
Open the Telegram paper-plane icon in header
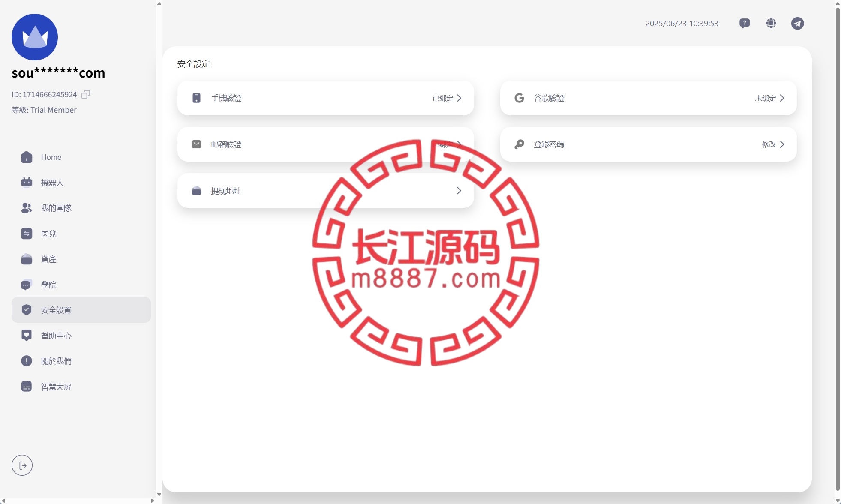pyautogui.click(x=797, y=23)
